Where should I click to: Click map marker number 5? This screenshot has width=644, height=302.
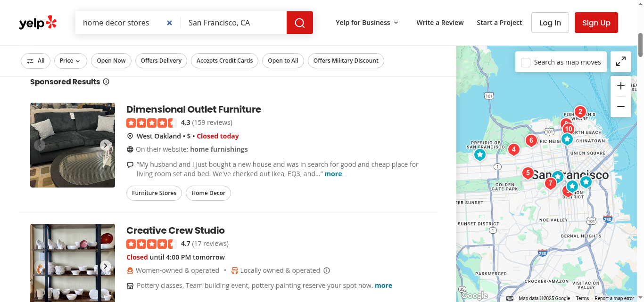pos(528,173)
